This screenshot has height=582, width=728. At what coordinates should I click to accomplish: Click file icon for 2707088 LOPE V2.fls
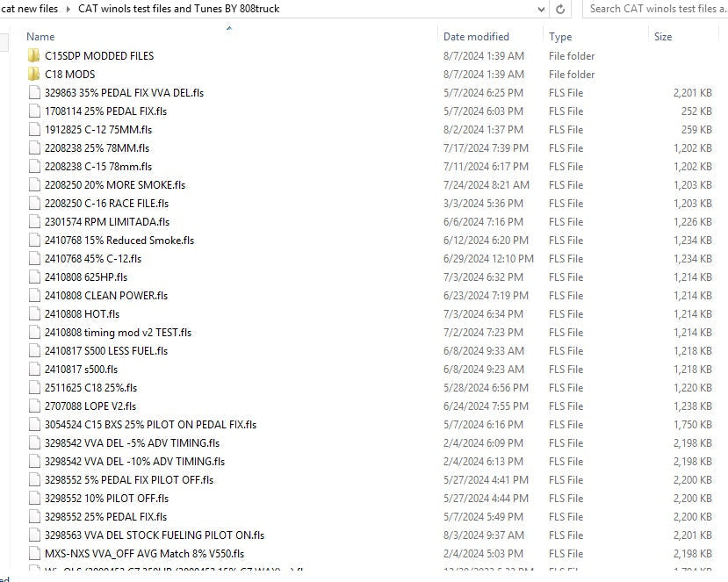point(34,406)
